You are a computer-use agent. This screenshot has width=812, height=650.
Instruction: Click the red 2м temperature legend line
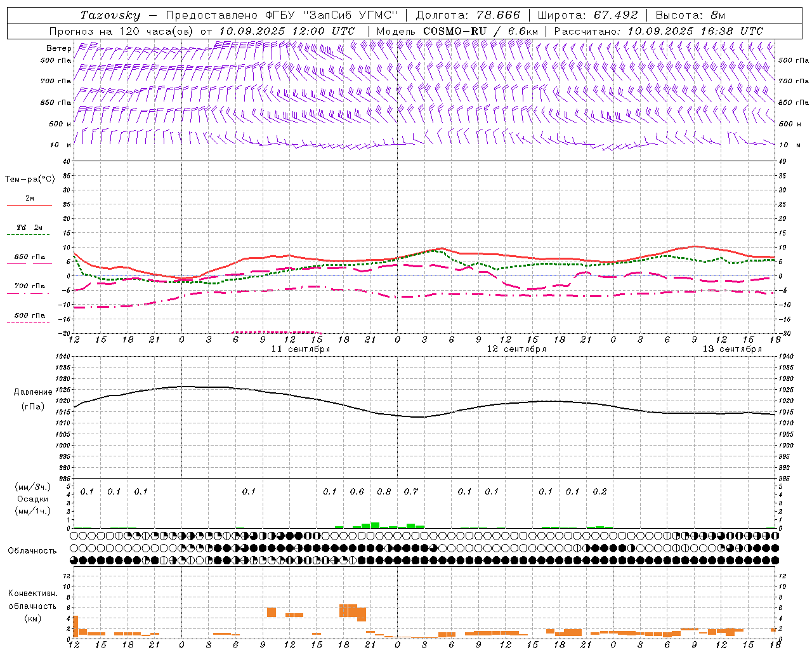[29, 205]
